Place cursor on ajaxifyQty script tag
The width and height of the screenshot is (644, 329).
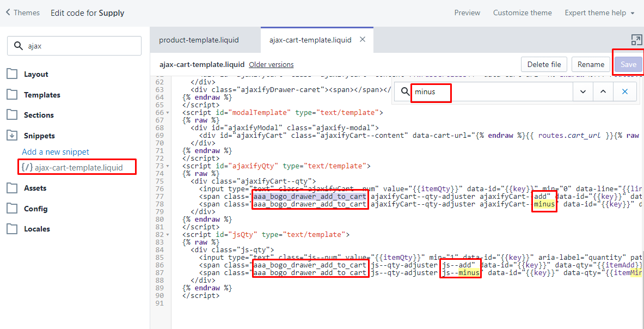point(277,166)
